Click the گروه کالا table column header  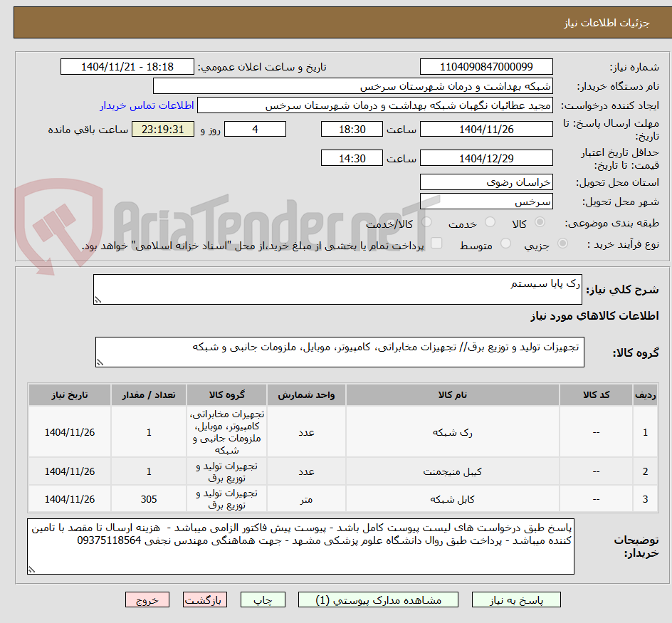coord(226,395)
